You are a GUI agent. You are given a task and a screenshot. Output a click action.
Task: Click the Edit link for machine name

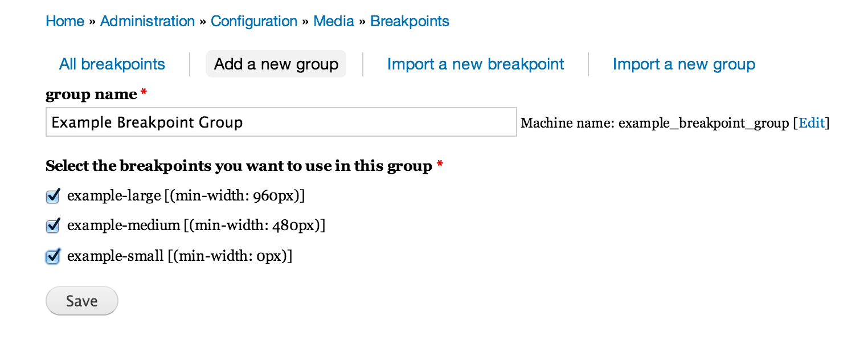coord(812,123)
